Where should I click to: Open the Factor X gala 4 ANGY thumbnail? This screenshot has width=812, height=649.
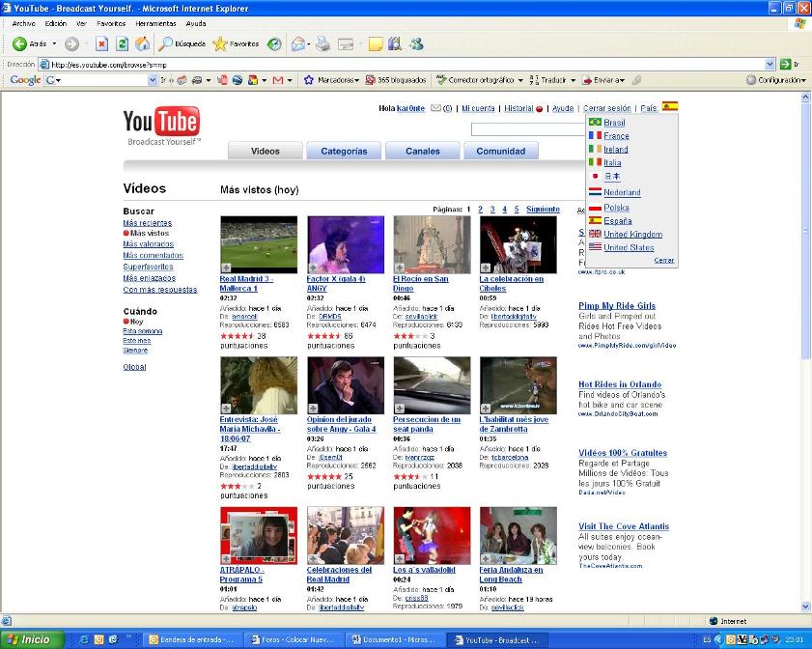click(346, 244)
